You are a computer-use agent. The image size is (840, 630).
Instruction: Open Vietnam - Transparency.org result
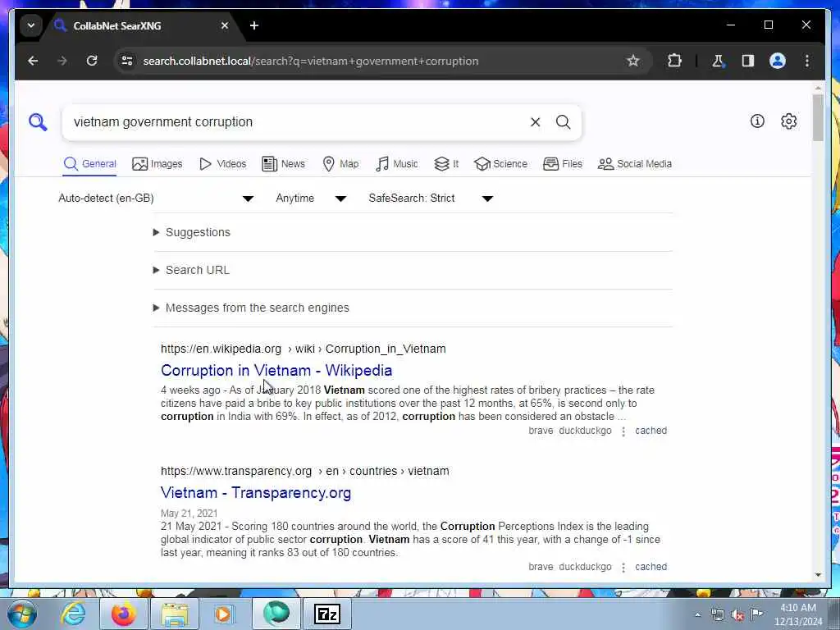(256, 493)
